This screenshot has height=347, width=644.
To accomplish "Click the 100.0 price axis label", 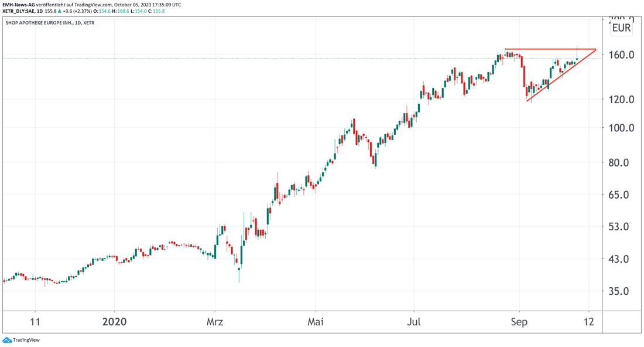I will point(621,128).
